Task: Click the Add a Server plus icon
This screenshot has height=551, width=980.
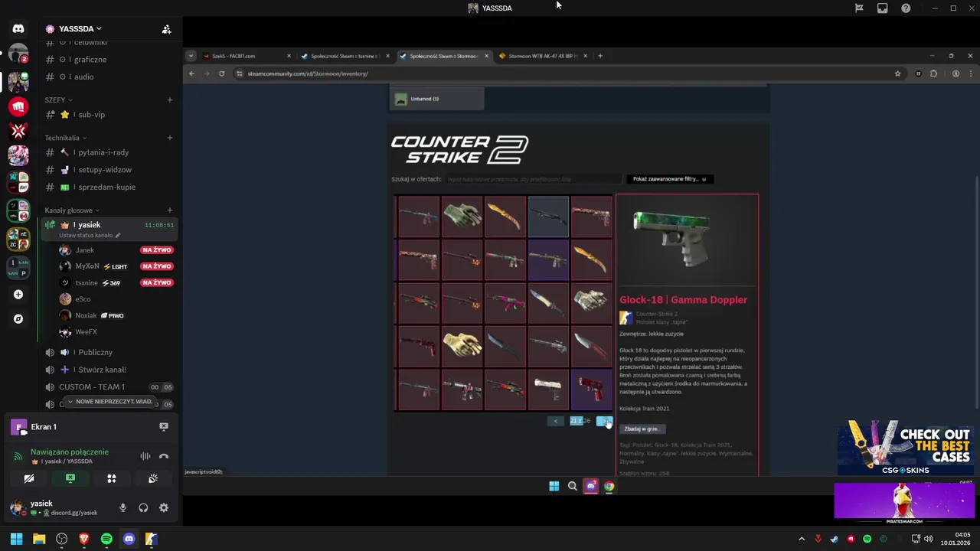Action: (x=18, y=295)
